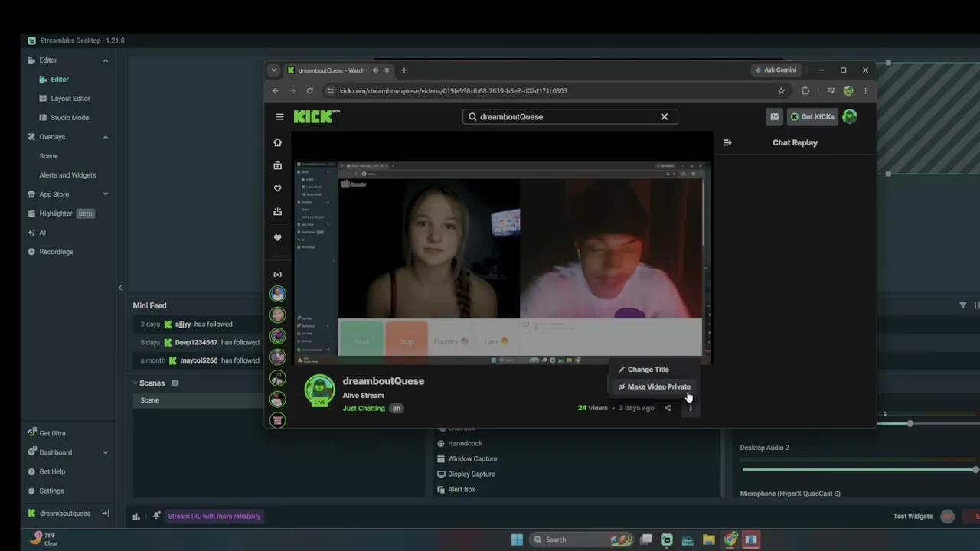Screen dimensions: 980x551
Task: Click Test Widgets button
Action: pos(913,517)
